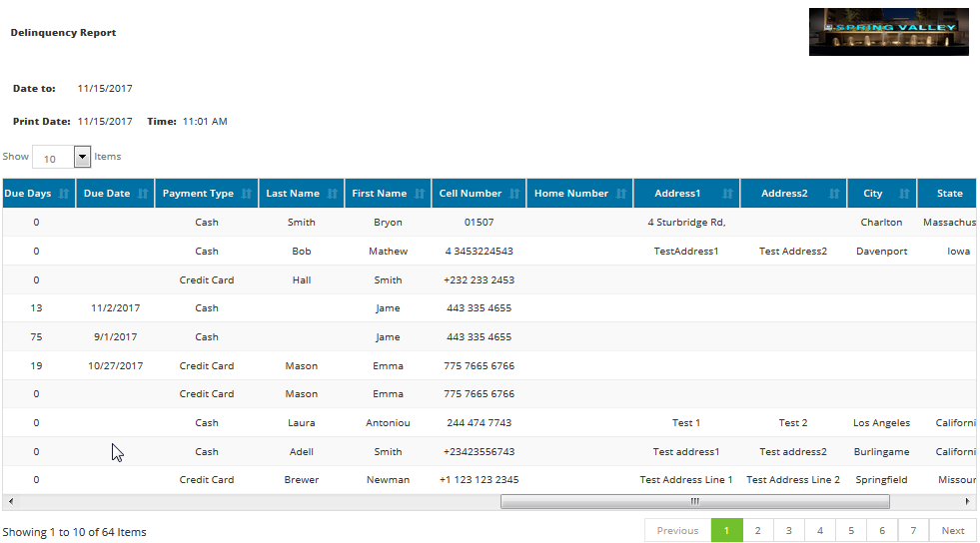Click cell number +1 123 123 2345
The image size is (980, 543).
pos(480,480)
